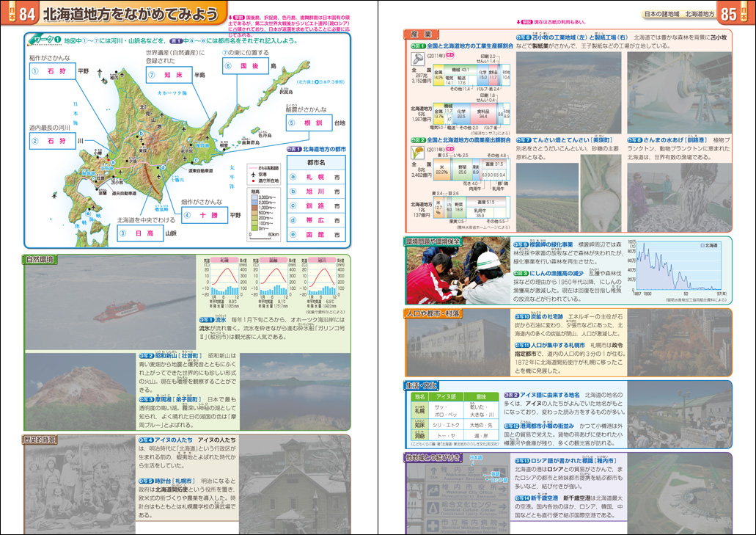Click the pencil icon beside ワーク1
Screen dimensions: 756x535
[x=34, y=40]
